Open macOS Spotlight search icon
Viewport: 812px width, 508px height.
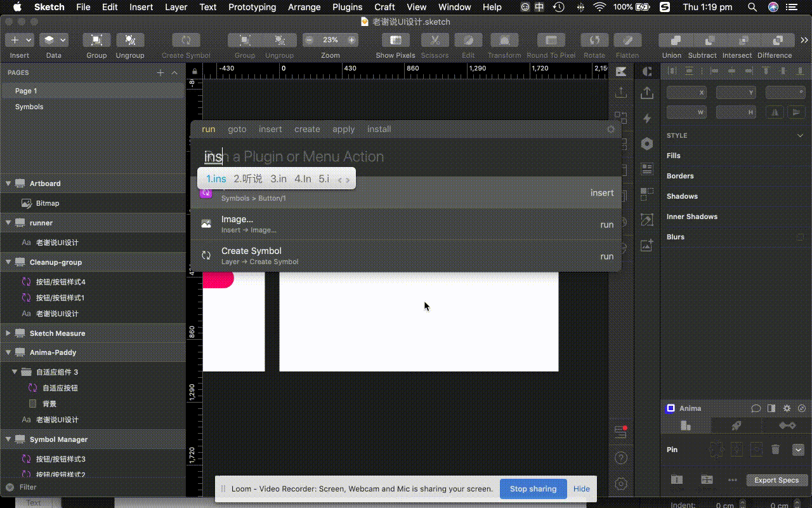[752, 7]
